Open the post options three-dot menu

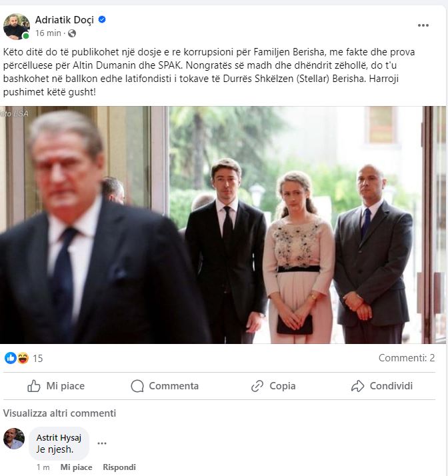[x=423, y=25]
